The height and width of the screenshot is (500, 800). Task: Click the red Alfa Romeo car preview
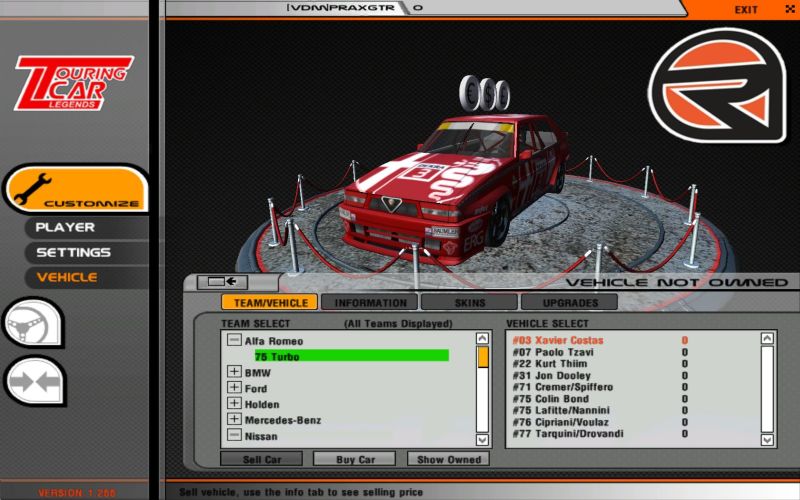454,189
